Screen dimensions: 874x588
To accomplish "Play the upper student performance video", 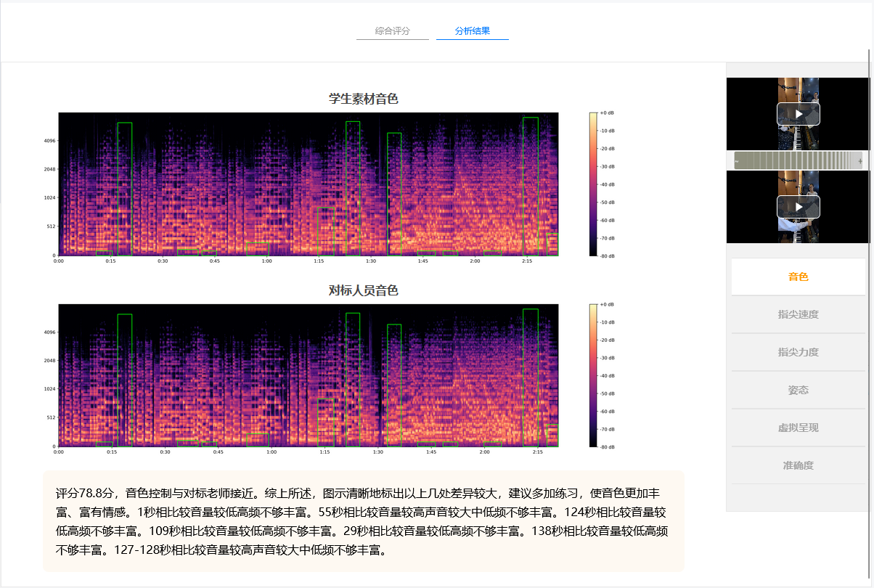I will point(798,114).
